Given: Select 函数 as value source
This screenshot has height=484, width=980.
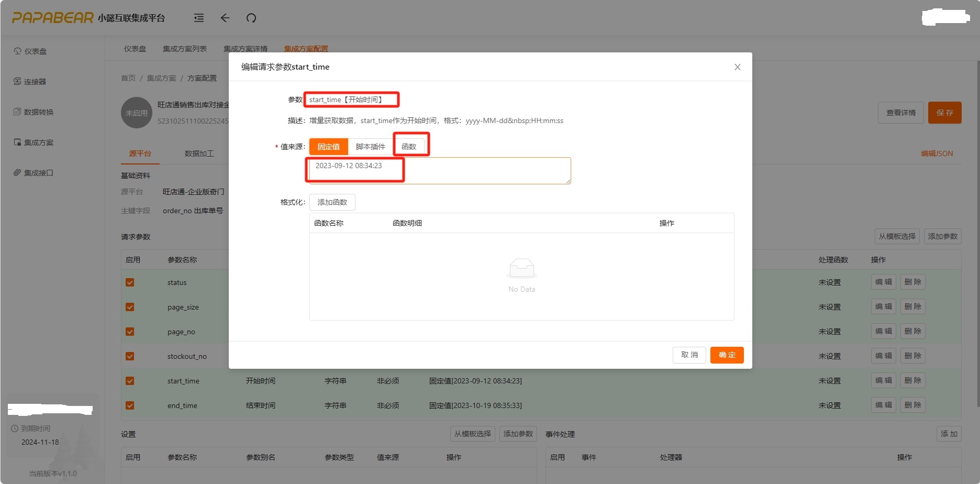Looking at the screenshot, I should (409, 147).
